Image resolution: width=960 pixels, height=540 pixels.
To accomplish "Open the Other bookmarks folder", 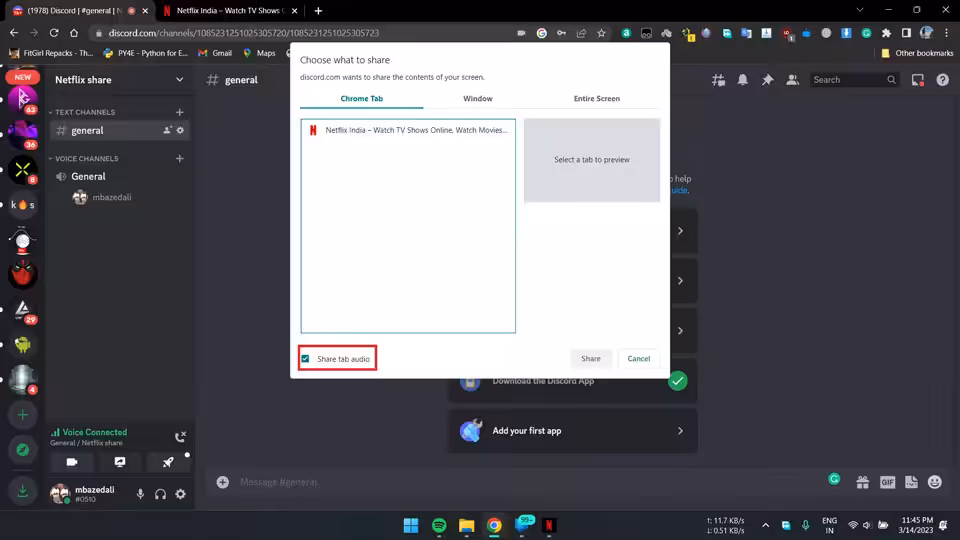I will tap(917, 53).
